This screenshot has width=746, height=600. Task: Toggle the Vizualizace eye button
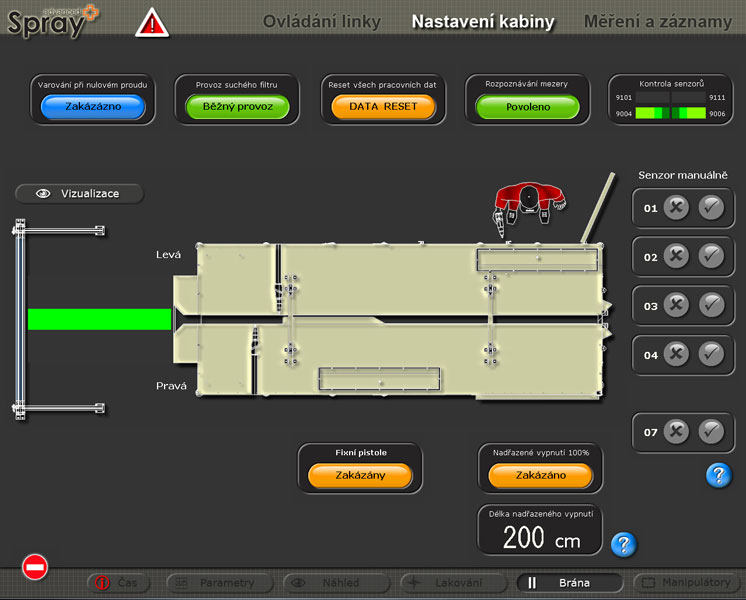coord(79,194)
